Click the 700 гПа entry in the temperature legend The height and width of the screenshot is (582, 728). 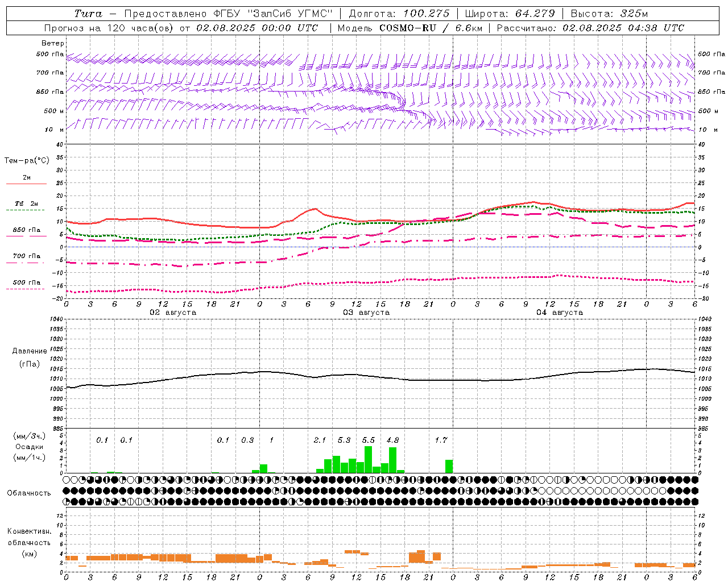point(26,256)
